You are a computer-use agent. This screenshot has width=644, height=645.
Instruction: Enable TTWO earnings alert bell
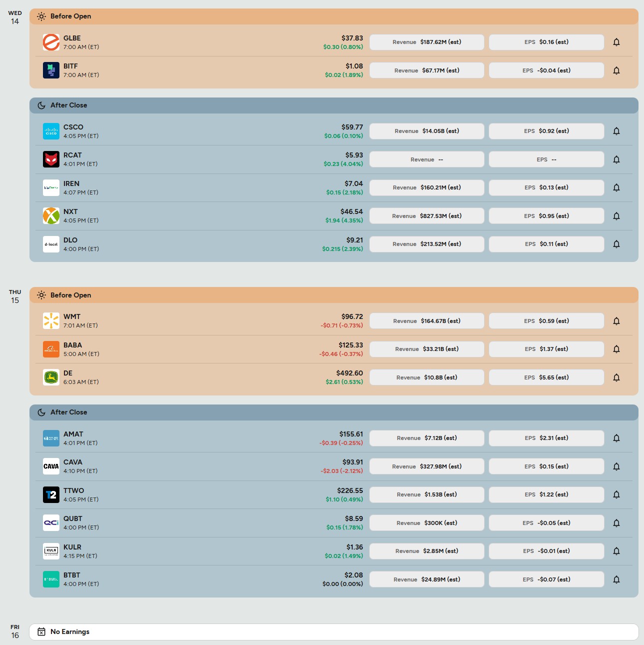point(617,494)
